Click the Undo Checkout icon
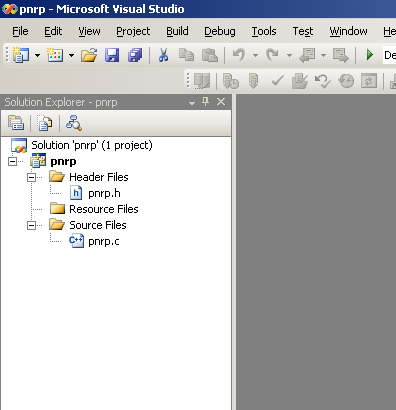This screenshot has width=396, height=410. [323, 81]
